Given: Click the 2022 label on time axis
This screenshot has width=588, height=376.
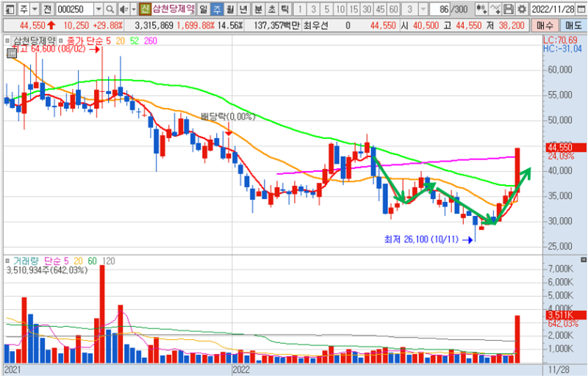Looking at the screenshot, I should (241, 369).
